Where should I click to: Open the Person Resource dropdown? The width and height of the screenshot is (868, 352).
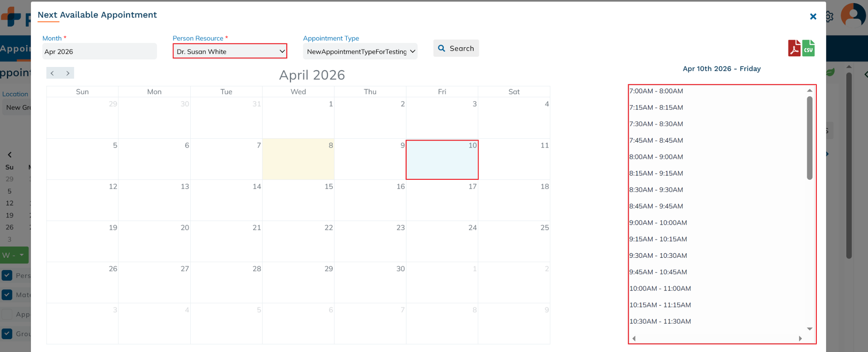pyautogui.click(x=230, y=51)
